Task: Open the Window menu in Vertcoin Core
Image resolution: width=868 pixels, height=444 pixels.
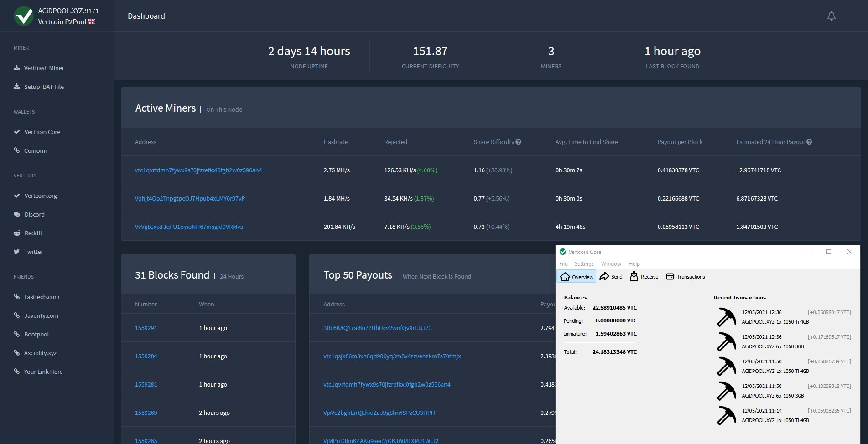Action: (611, 264)
